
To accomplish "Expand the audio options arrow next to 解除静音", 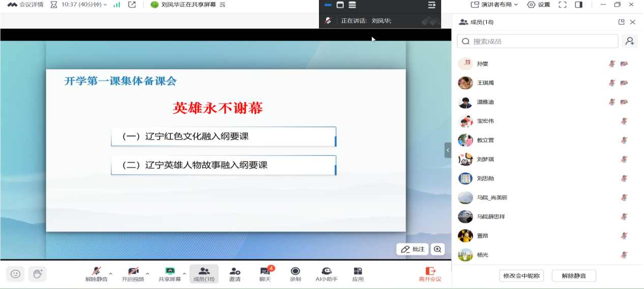I will 111,273.
